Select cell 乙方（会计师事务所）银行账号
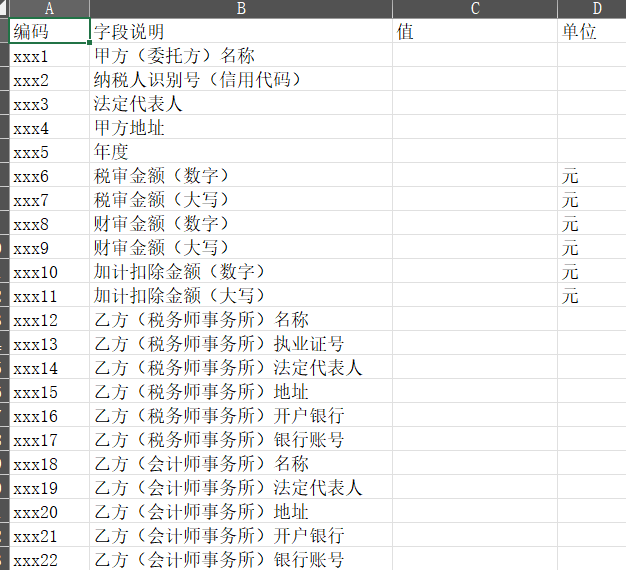 (241, 558)
